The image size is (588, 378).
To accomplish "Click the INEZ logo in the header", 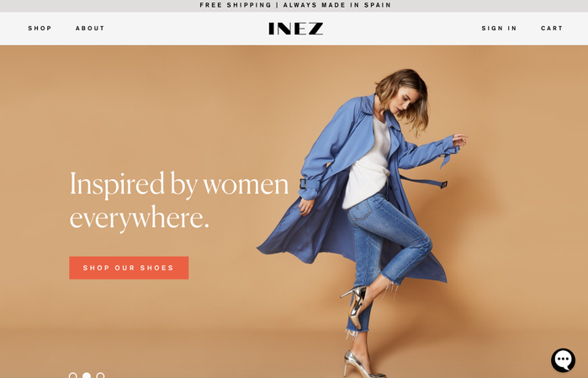I will click(295, 29).
